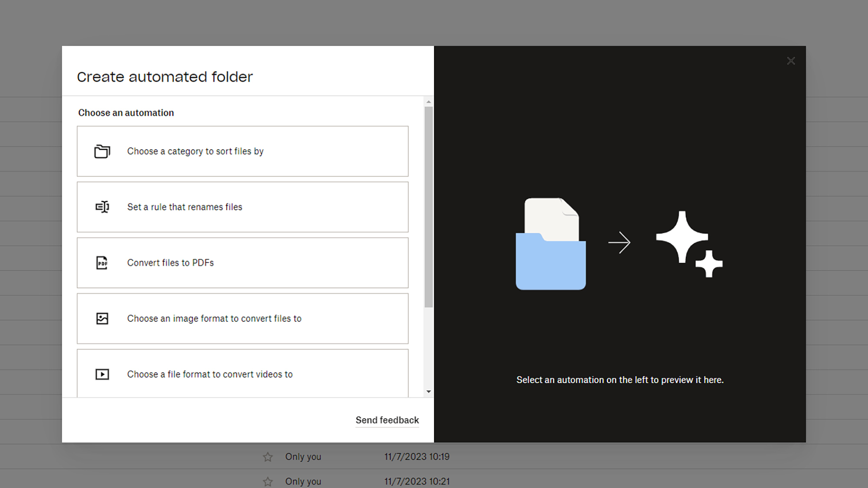Close the Create automated folder dialog
The image size is (868, 488).
pyautogui.click(x=791, y=61)
